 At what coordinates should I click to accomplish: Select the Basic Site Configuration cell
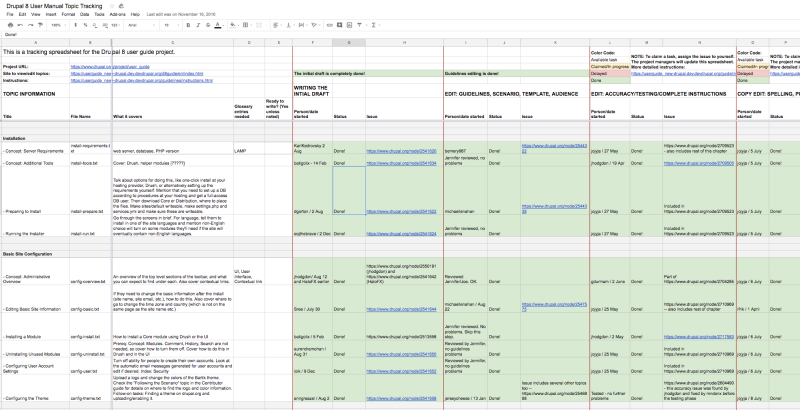pos(35,253)
